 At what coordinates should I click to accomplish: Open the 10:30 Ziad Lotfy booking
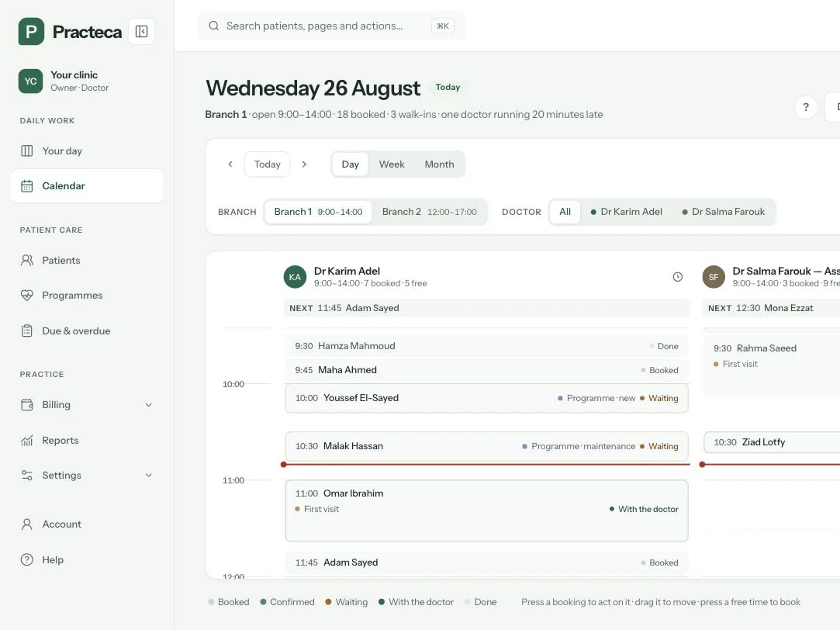[x=772, y=442]
